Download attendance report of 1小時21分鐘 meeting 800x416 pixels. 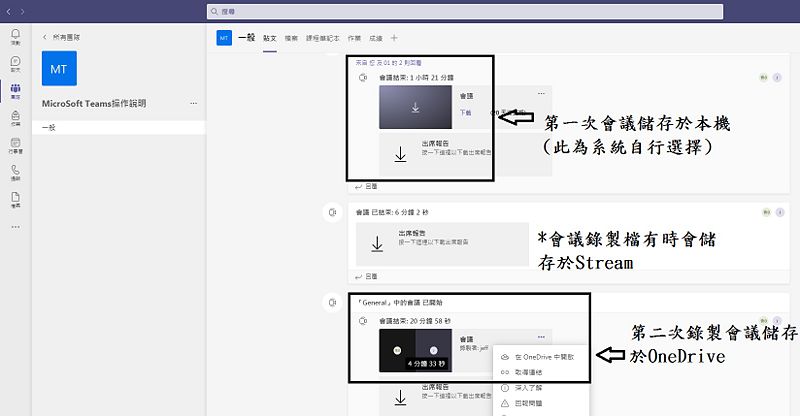401,154
